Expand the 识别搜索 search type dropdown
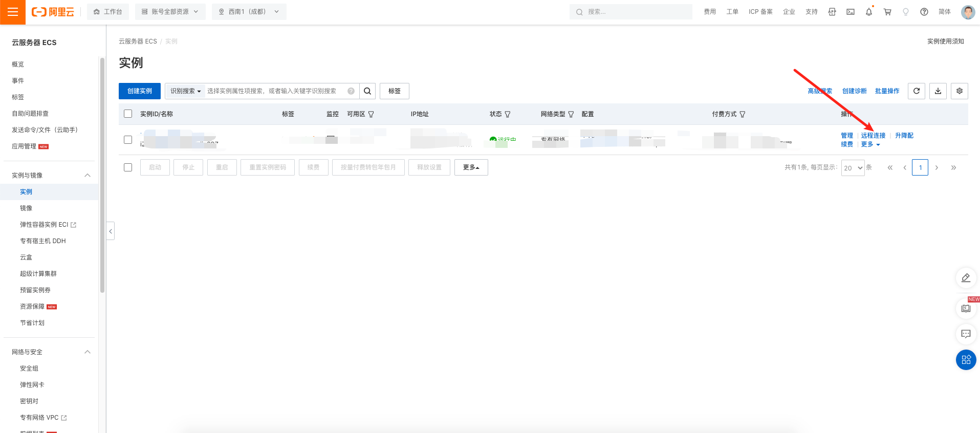The height and width of the screenshot is (433, 980). click(x=185, y=91)
